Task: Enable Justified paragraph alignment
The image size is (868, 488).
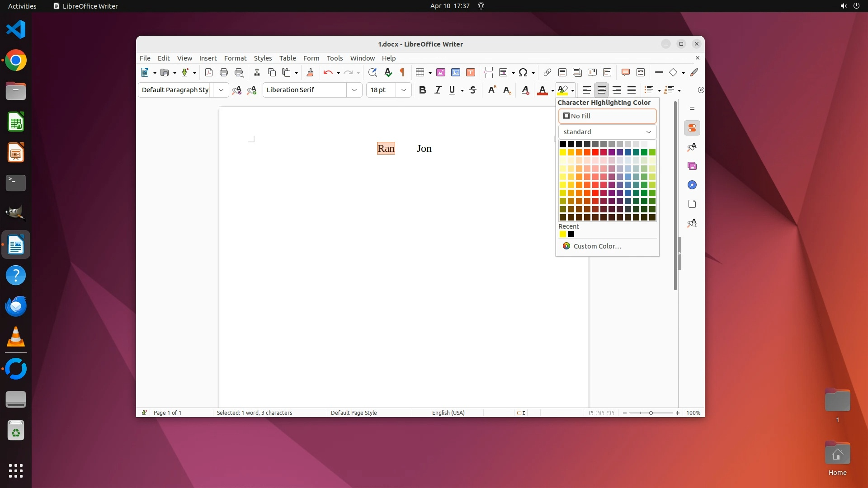Action: [632, 90]
